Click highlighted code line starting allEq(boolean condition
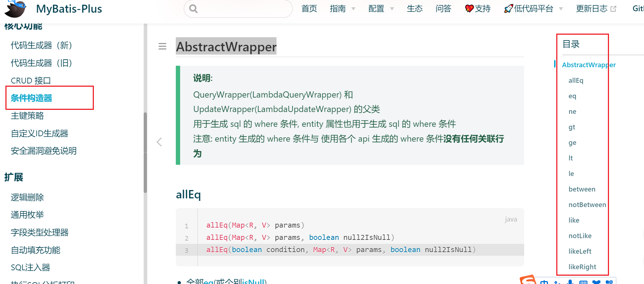Image resolution: width=644 pixels, height=284 pixels. 341,250
